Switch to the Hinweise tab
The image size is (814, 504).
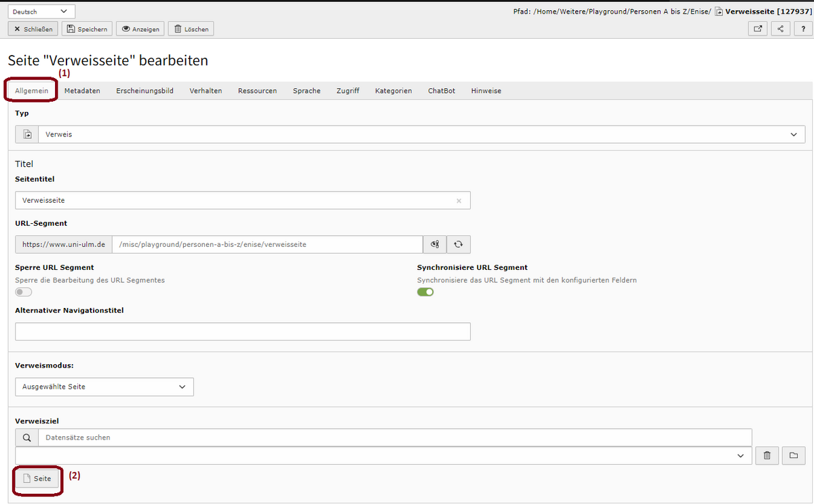click(x=486, y=91)
